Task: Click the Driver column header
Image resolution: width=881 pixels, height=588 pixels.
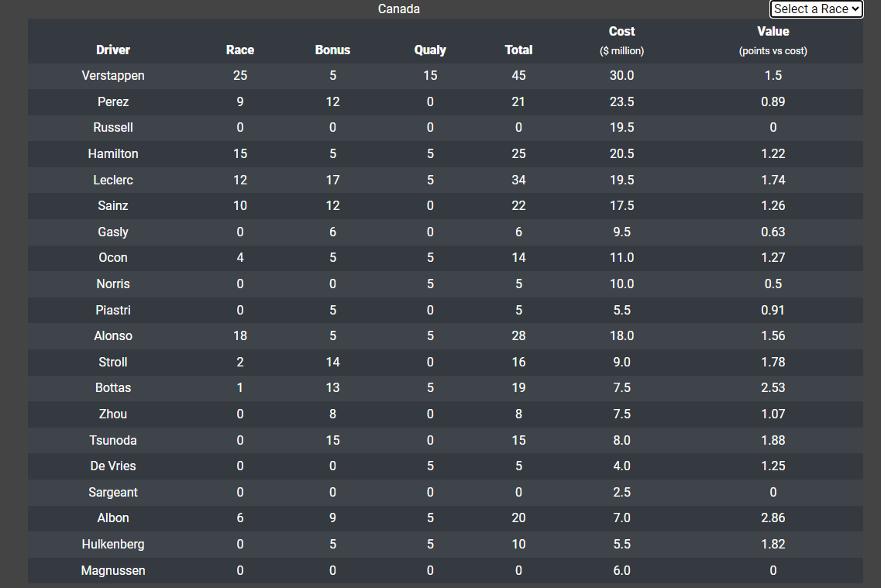Action: point(113,50)
